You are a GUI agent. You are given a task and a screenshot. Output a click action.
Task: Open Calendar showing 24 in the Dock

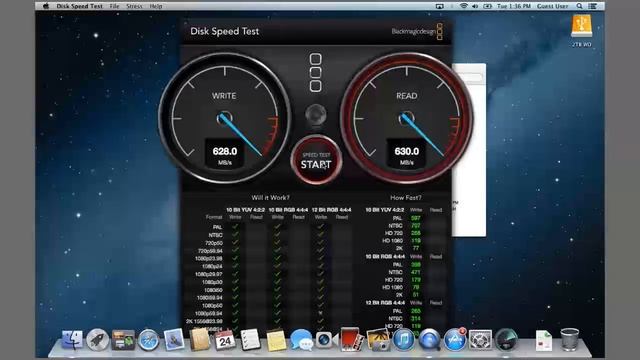pos(225,340)
